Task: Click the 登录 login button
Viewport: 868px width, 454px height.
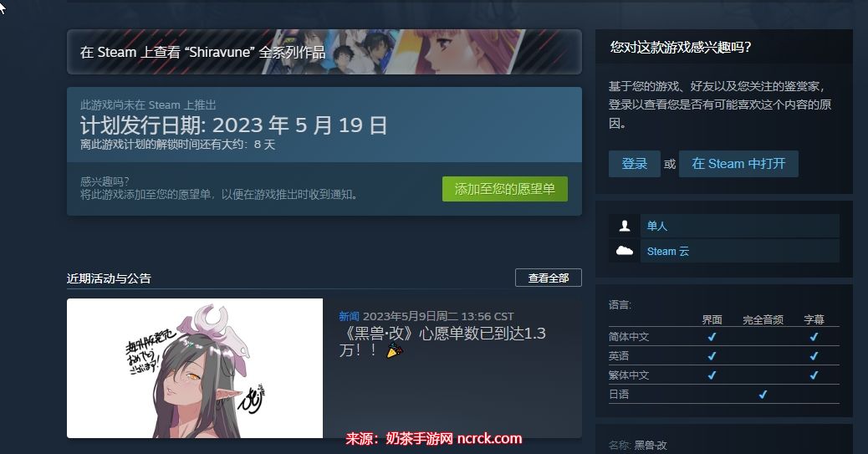Action: click(x=635, y=164)
